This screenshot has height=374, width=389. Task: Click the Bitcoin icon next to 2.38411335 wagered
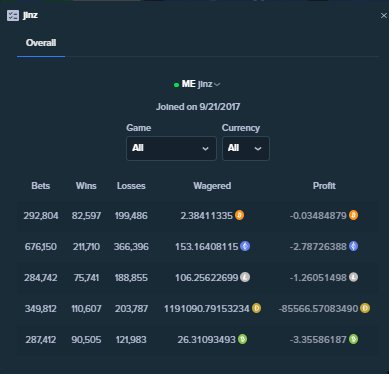239,215
